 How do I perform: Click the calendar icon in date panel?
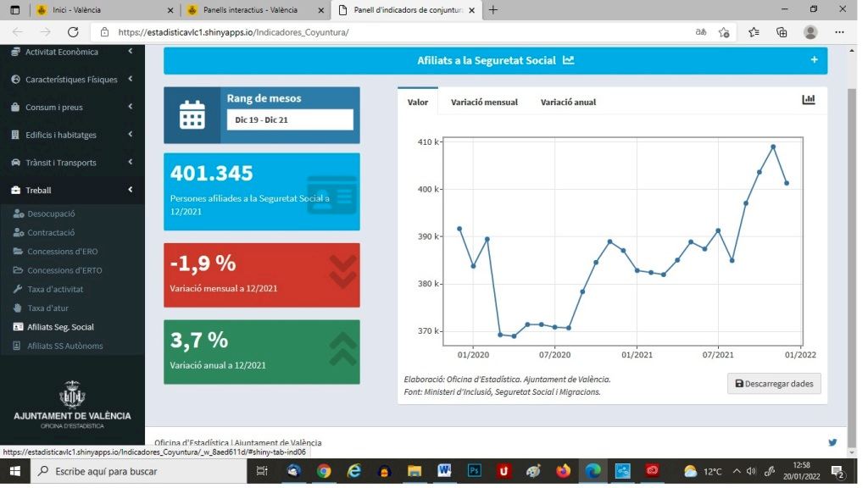click(x=192, y=115)
